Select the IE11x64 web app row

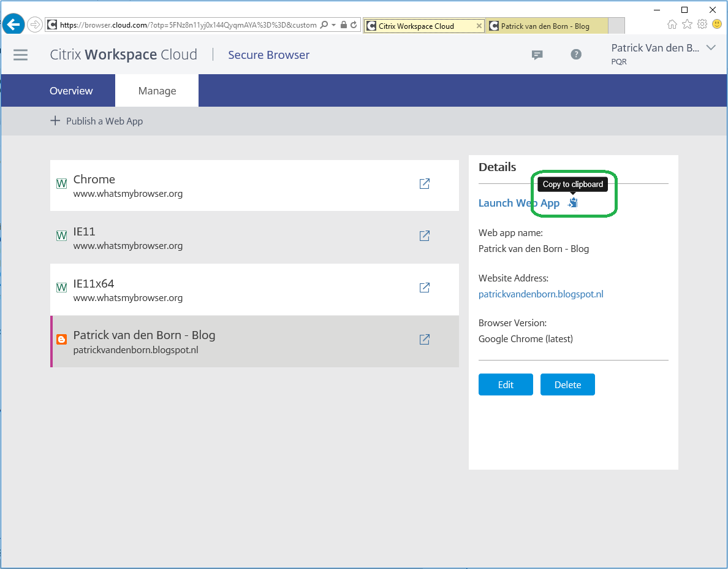click(x=254, y=289)
